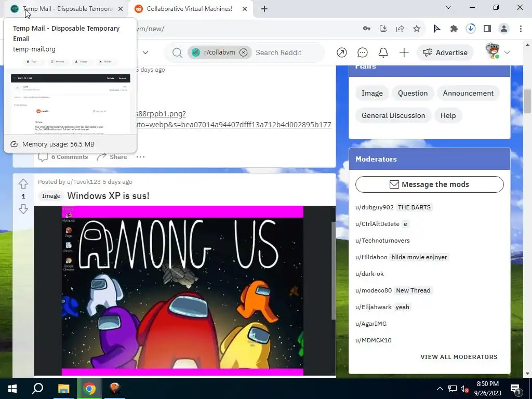Click the Chrome taskbar icon
Image resolution: width=532 pixels, height=399 pixels.
click(89, 389)
